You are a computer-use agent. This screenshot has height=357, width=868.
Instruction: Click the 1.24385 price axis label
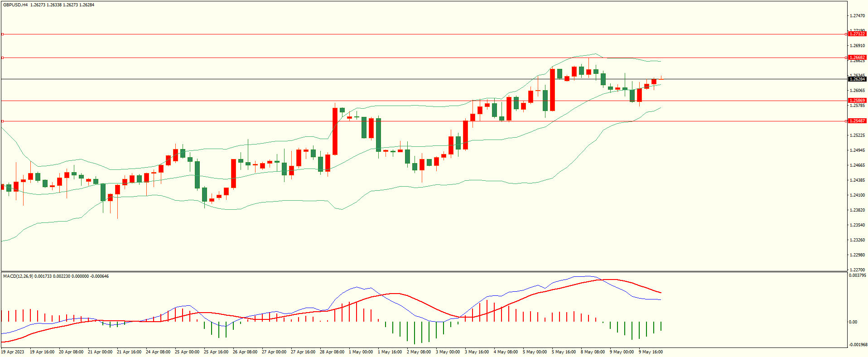coord(857,180)
